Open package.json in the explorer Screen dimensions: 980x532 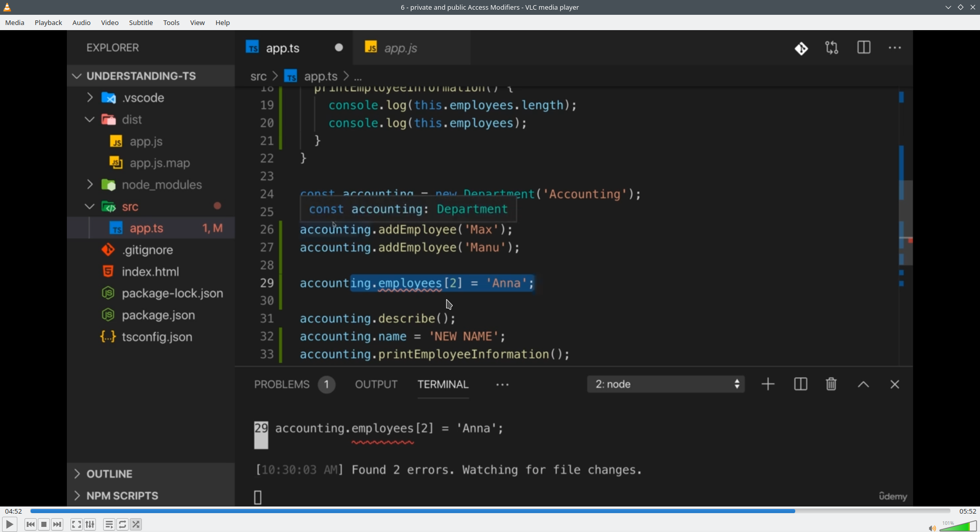tap(151, 316)
